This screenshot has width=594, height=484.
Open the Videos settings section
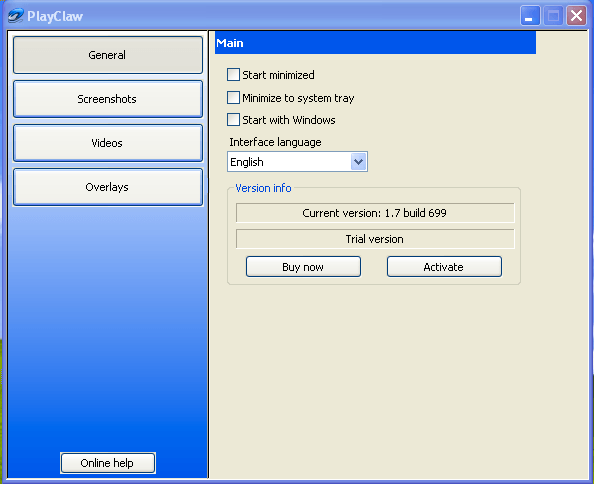click(x=108, y=143)
